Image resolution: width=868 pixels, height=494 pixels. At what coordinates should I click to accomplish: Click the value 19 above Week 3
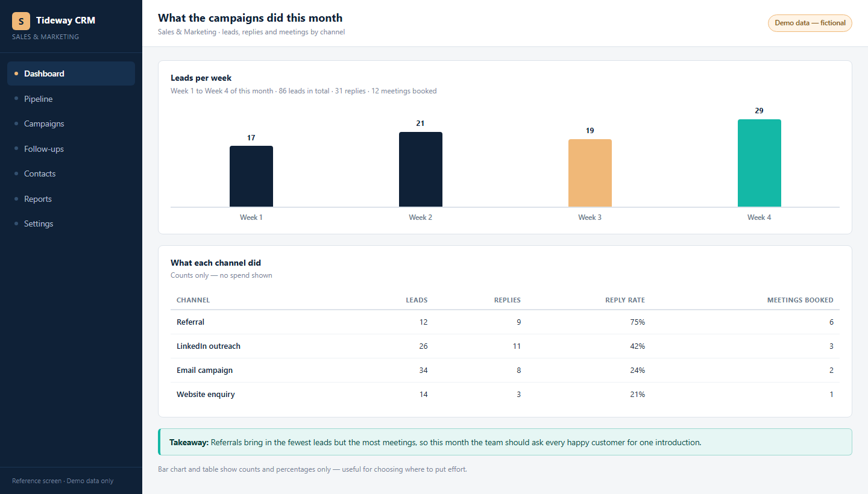point(590,131)
